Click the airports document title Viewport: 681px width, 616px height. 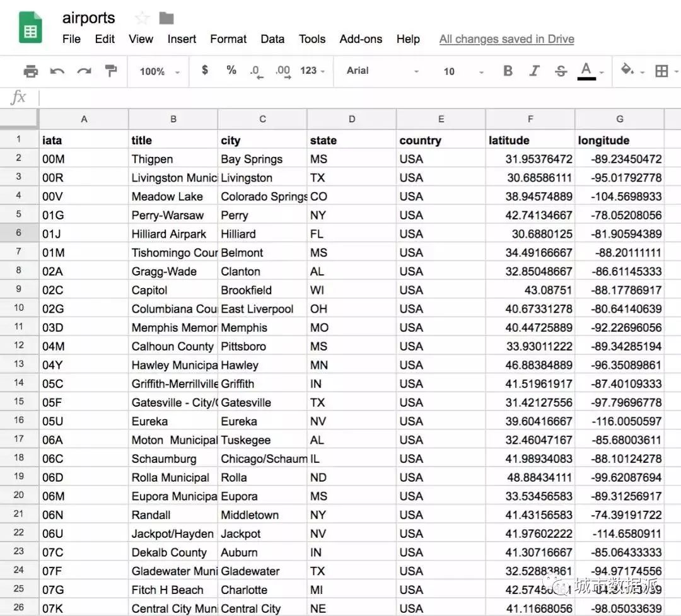click(x=89, y=18)
